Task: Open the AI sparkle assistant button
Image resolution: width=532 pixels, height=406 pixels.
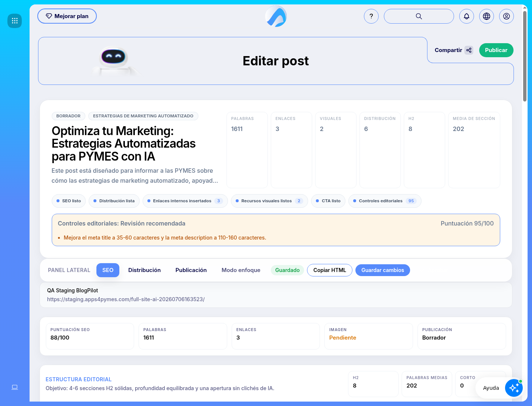Action: coord(514,388)
